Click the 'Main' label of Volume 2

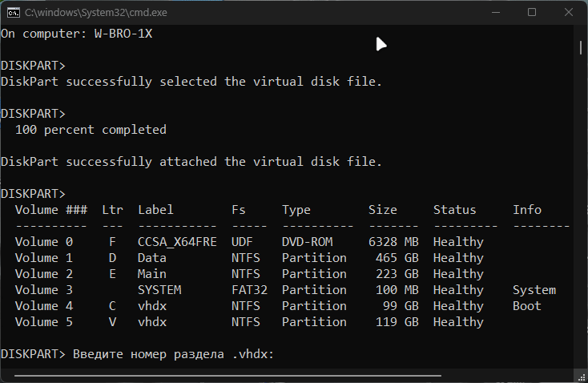click(x=152, y=274)
